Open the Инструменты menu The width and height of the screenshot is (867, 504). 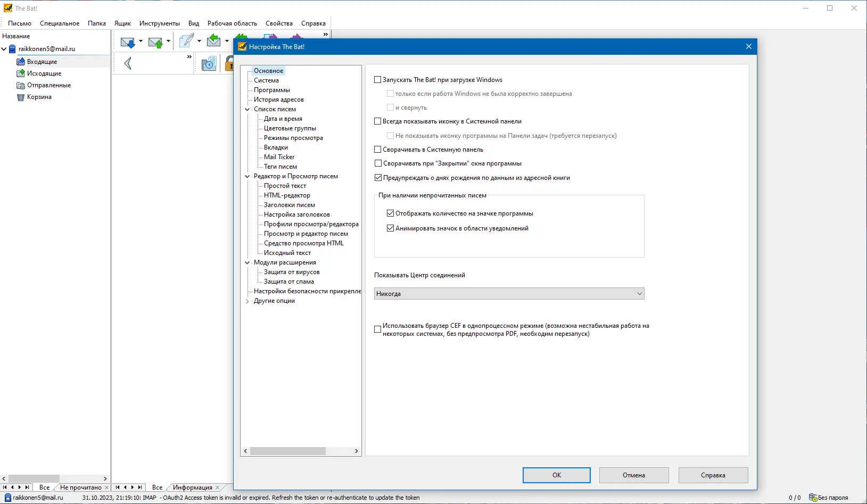coord(160,23)
